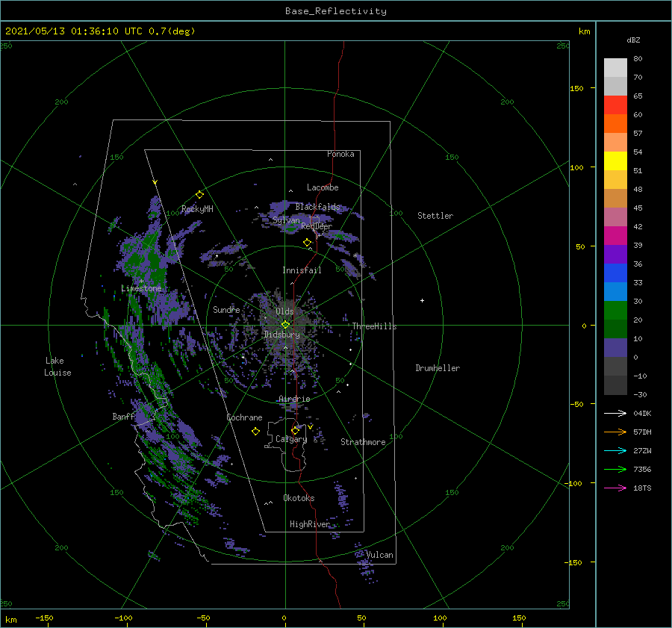Click the Okotoks city label
The width and height of the screenshot is (672, 628).
pyautogui.click(x=299, y=498)
